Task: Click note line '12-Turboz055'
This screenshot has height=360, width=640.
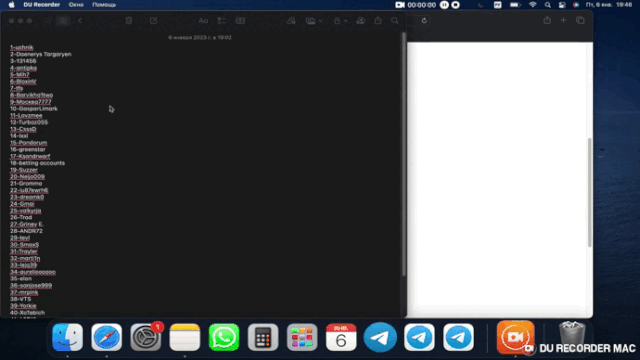Action: pyautogui.click(x=29, y=122)
